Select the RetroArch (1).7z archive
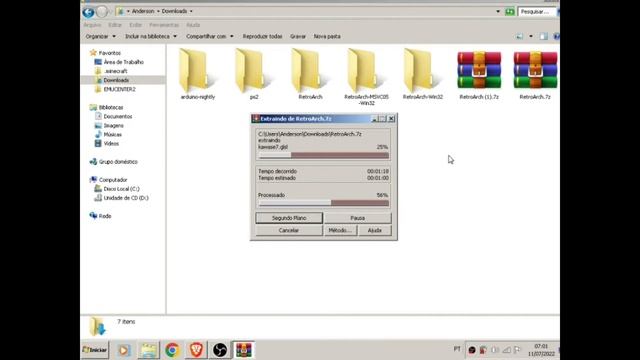The height and width of the screenshot is (360, 640). 479,76
